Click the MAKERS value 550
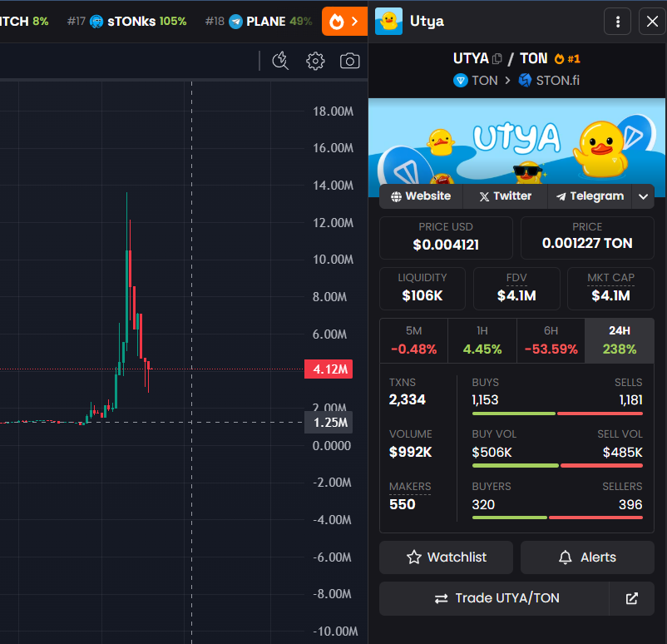 coord(402,504)
